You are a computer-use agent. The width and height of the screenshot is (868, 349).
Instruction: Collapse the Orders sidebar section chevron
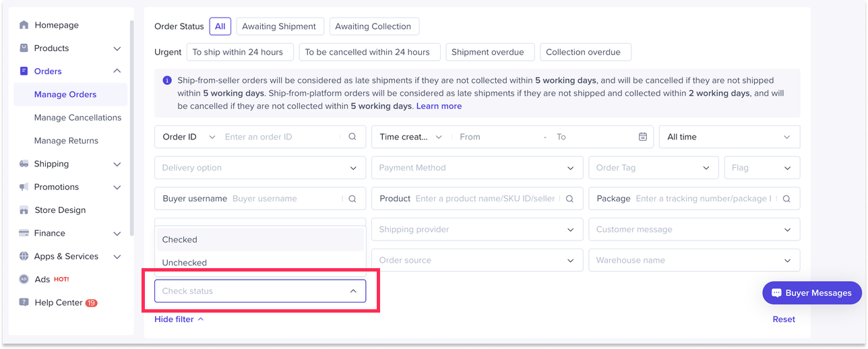pos(117,71)
